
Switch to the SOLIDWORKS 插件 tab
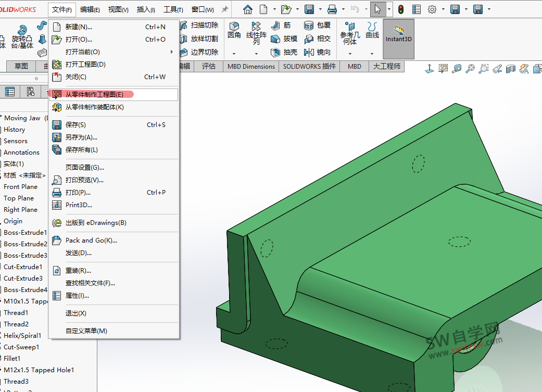click(309, 66)
